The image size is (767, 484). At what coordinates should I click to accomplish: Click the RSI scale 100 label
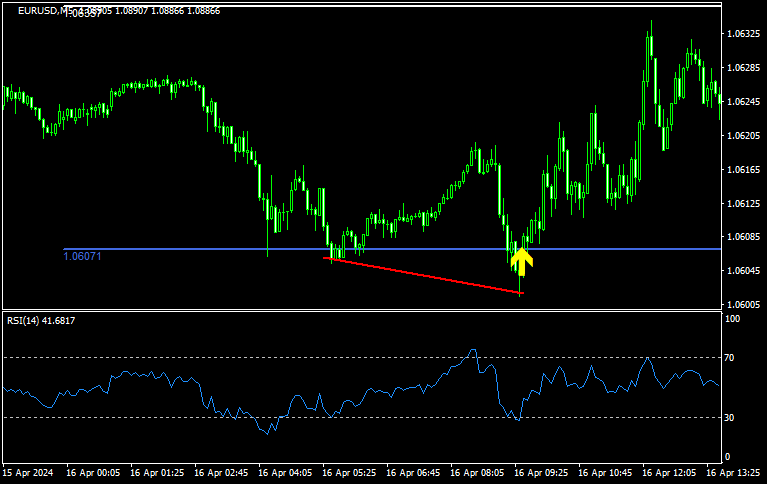732,319
